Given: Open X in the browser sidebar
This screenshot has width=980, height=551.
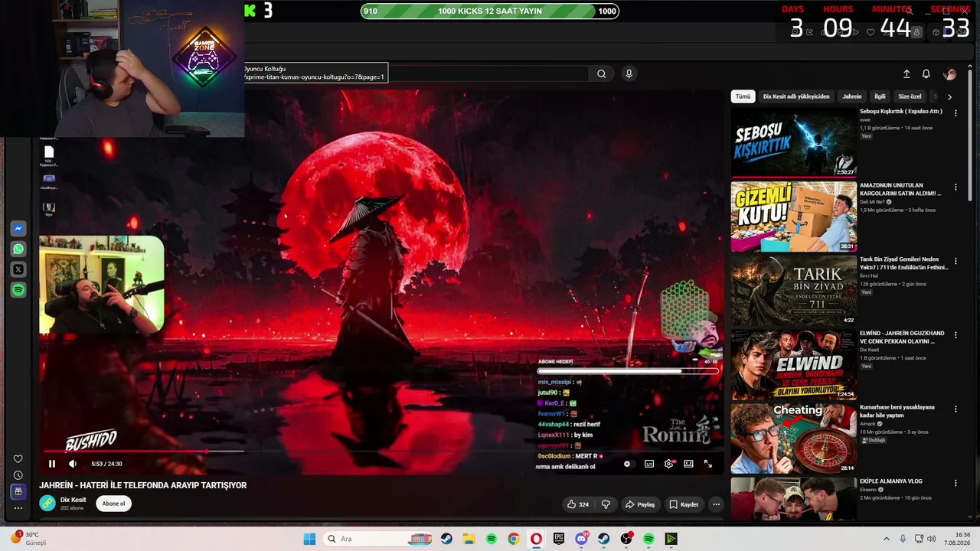Looking at the screenshot, I should [18, 269].
